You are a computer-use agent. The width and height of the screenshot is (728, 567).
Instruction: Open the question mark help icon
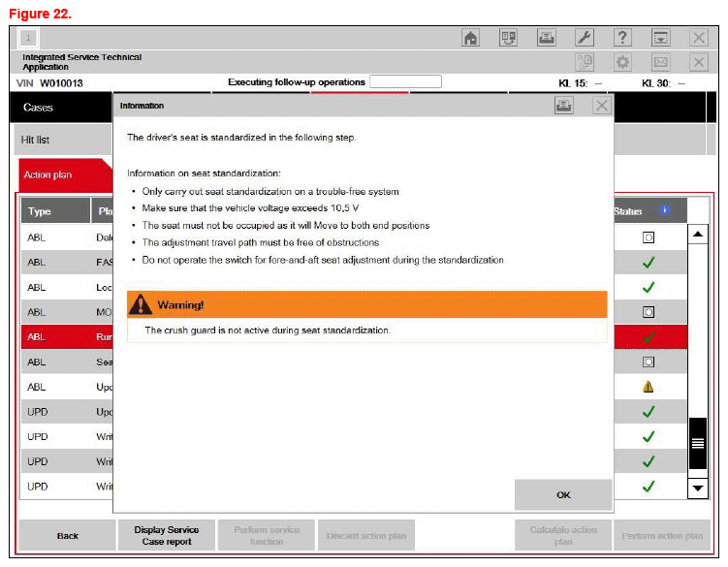[x=622, y=38]
